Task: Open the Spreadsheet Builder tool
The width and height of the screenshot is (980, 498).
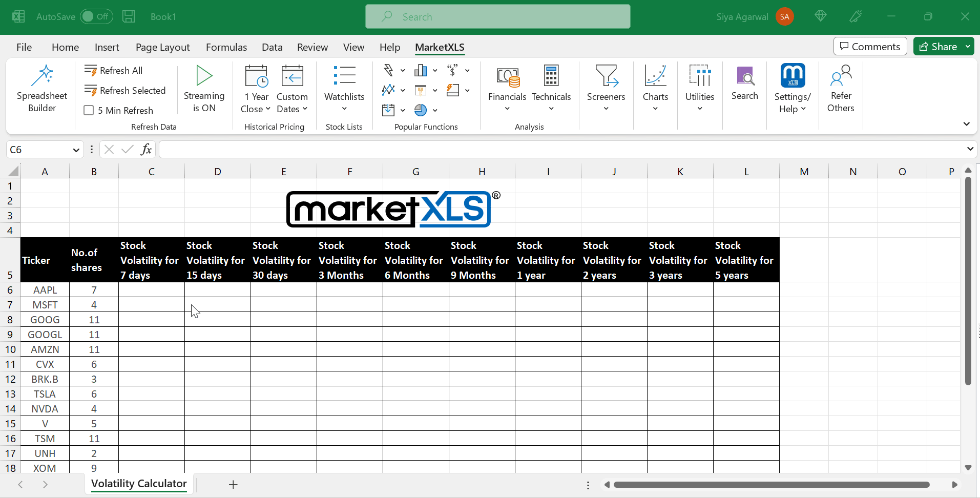Action: click(x=42, y=88)
